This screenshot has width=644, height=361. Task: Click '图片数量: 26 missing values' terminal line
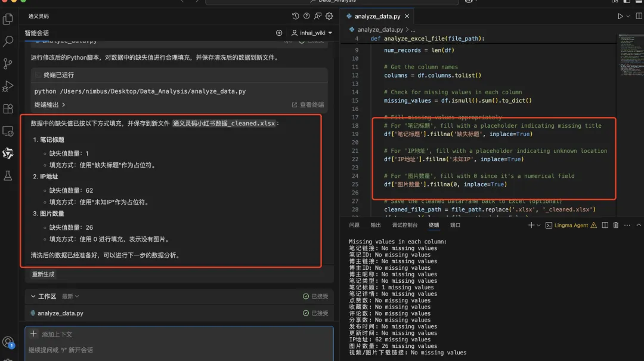[393, 346]
